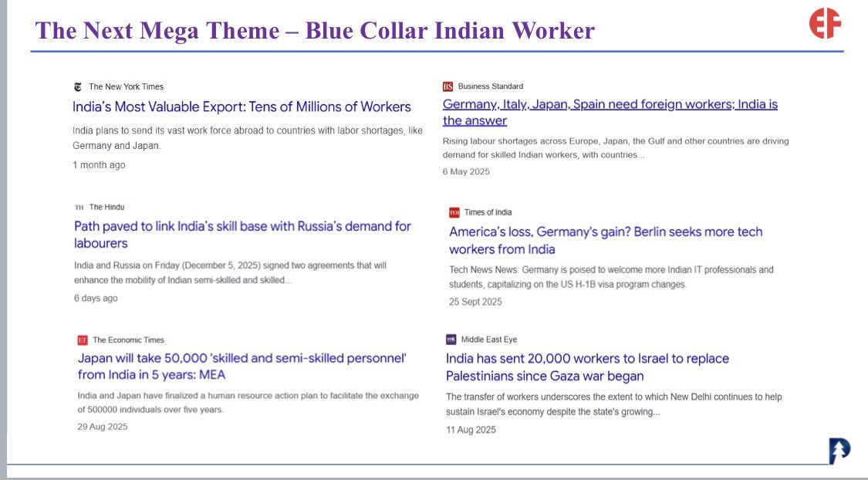Click snippet 'Rising labour shortages across Europe'
Screen dimensions: 868x480
point(616,148)
